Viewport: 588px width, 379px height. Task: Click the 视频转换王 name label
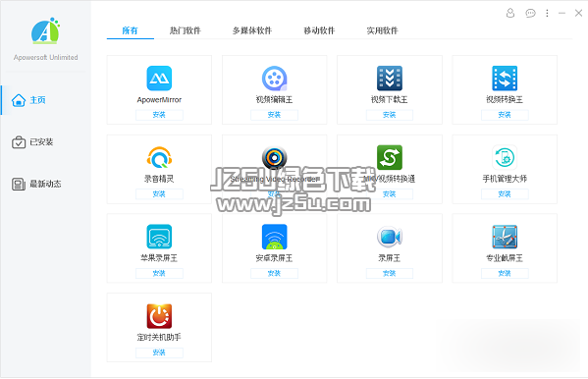pos(505,100)
